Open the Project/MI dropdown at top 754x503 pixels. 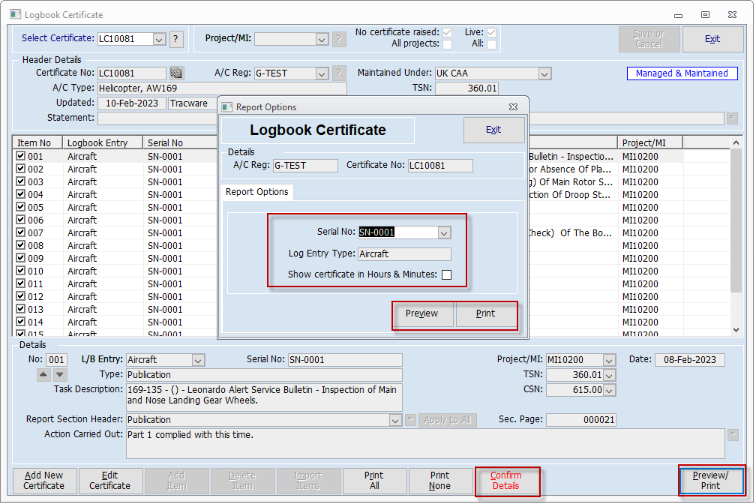[x=322, y=39]
